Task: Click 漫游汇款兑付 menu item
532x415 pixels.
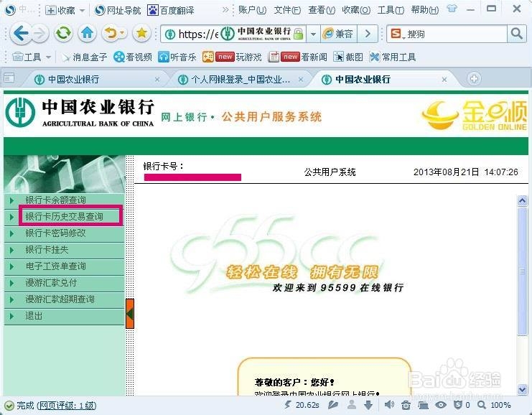Action: coord(64,283)
